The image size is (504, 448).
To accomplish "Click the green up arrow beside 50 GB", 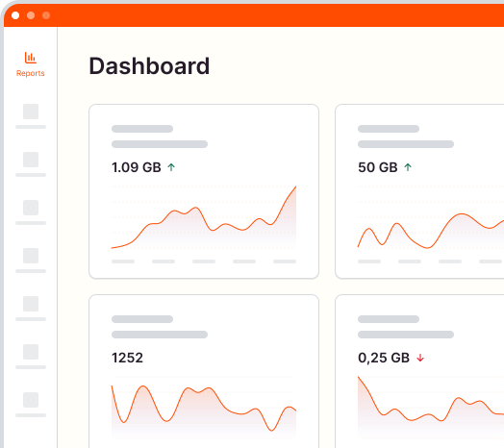I will point(408,167).
